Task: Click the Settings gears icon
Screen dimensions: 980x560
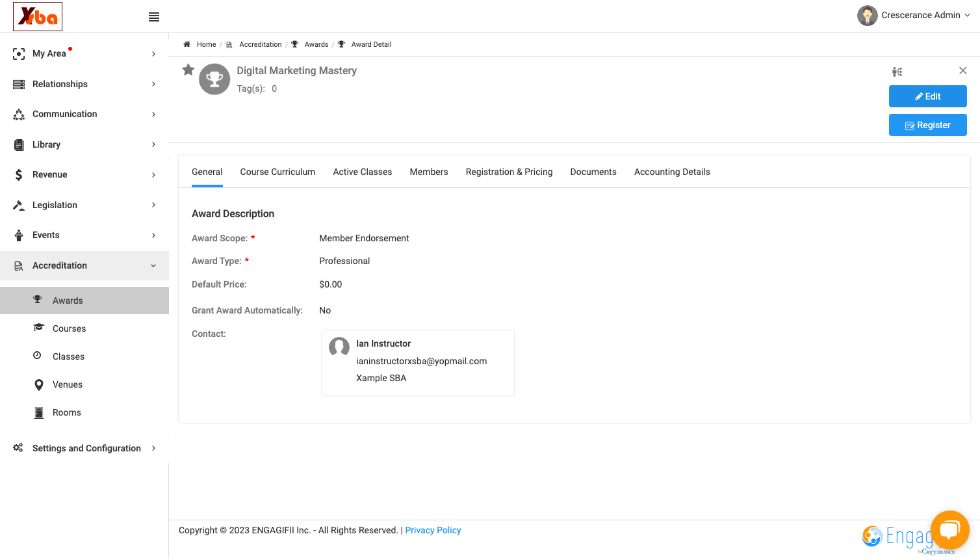Action: [x=18, y=447]
